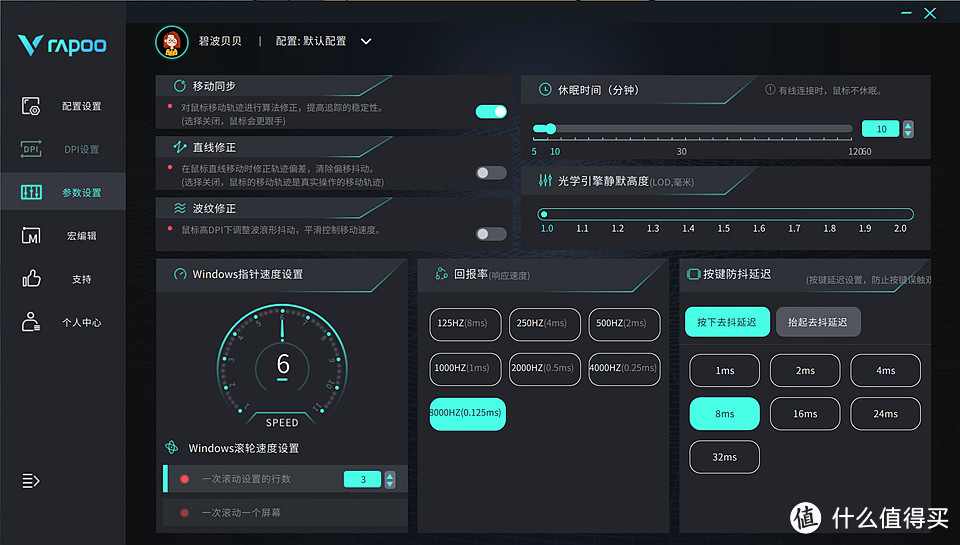Enable 波纹修正 toggle
Viewport: 960px width, 545px height.
point(491,234)
